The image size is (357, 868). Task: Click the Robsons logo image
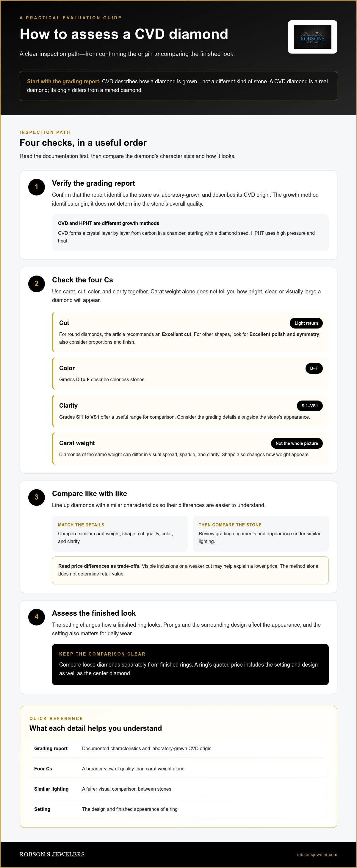click(313, 37)
